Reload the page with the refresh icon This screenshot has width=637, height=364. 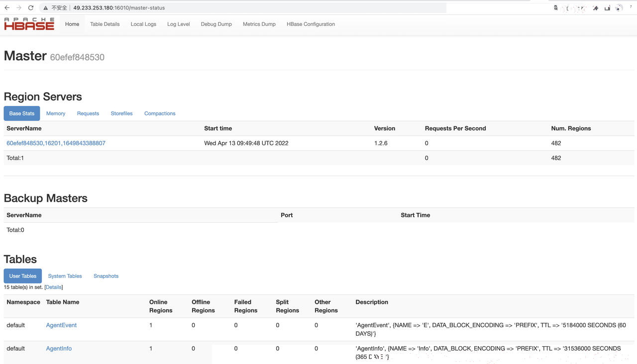tap(31, 8)
